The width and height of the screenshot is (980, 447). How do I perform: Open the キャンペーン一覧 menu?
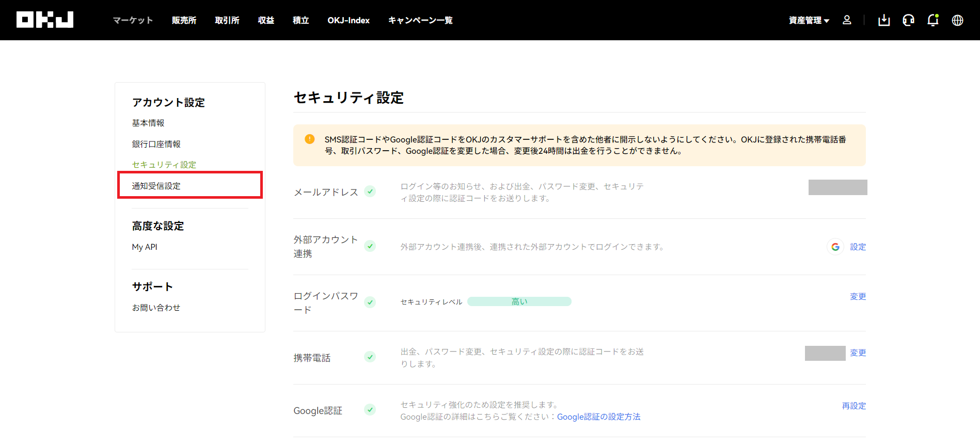420,20
